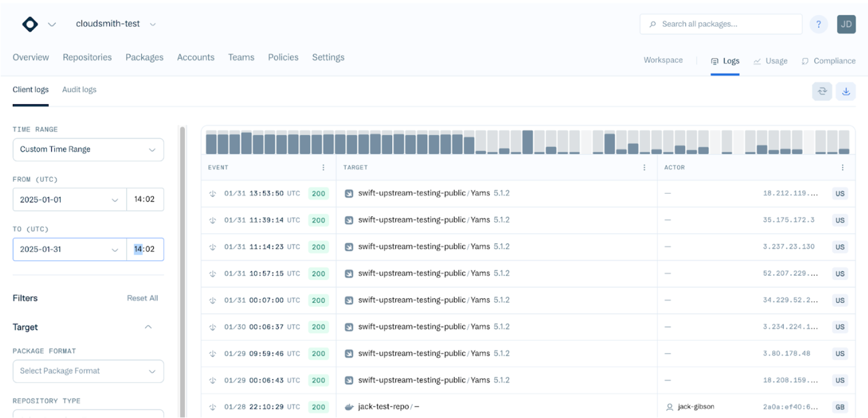Screen dimensions: 868x418
Task: Click user icon beside jack-gibson
Action: (670, 407)
